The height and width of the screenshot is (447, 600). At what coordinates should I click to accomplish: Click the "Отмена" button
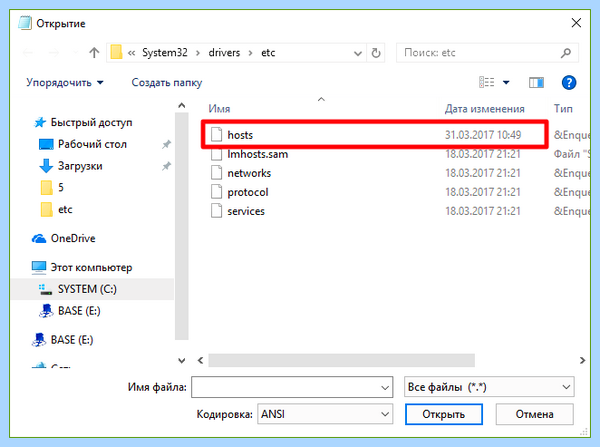(x=535, y=414)
